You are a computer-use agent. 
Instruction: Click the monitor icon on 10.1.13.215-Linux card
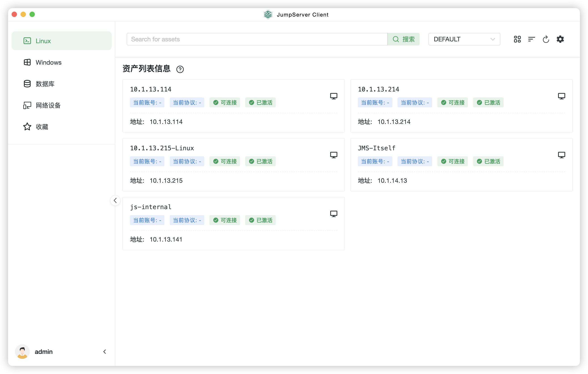click(x=334, y=155)
